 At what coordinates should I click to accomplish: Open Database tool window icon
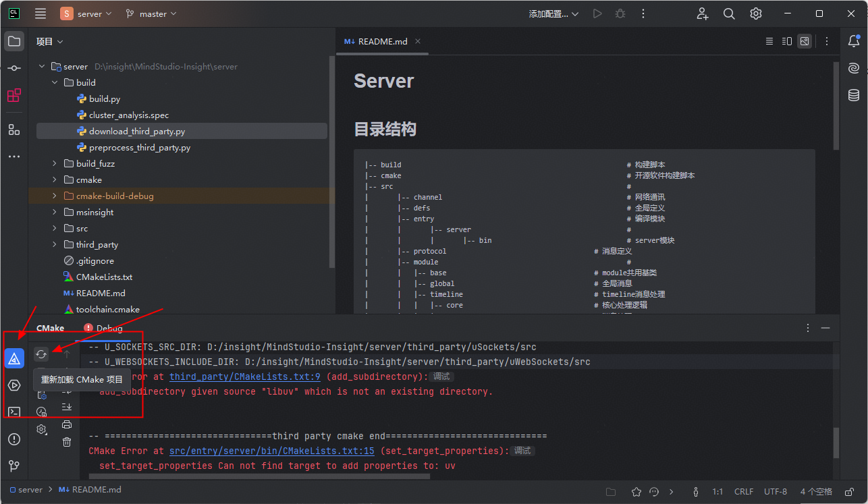point(854,95)
